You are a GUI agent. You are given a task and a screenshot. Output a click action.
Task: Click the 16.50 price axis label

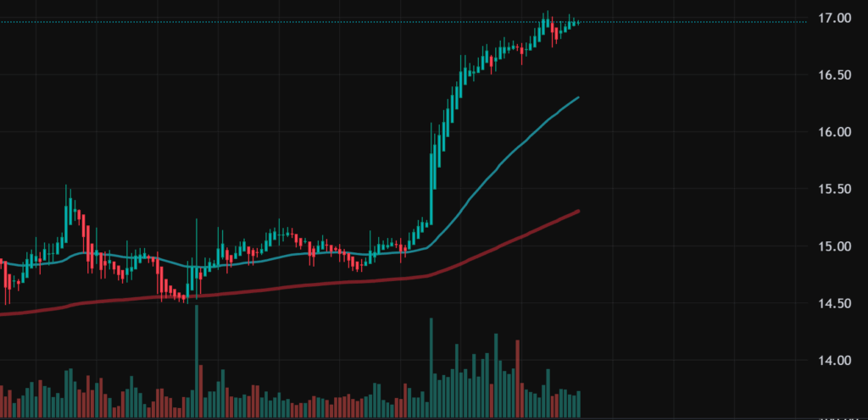click(832, 75)
